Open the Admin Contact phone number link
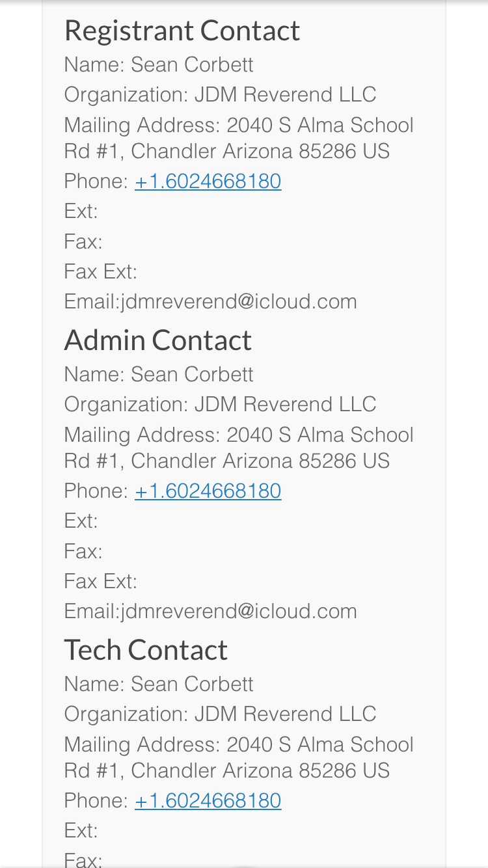Viewport: 488px width, 868px height. pos(208,491)
